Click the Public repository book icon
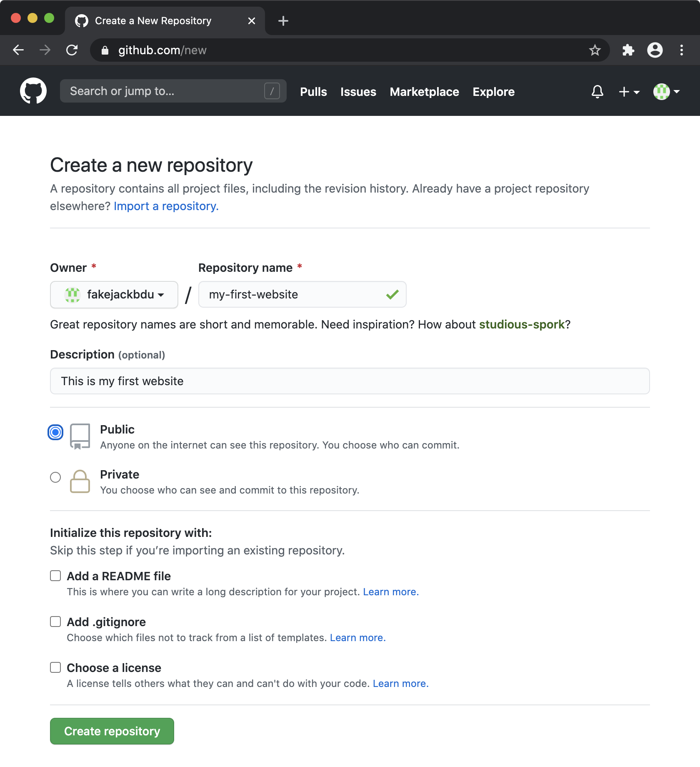Screen dimensions: 700x767 (80, 436)
